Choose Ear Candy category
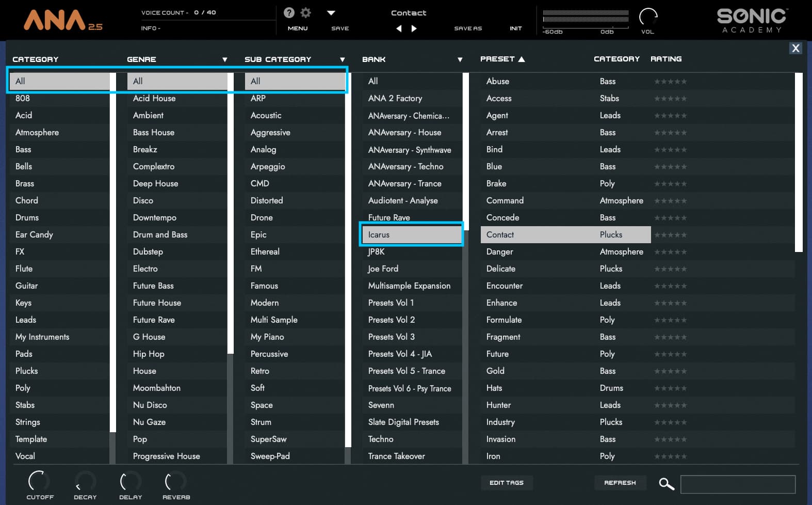 59,234
